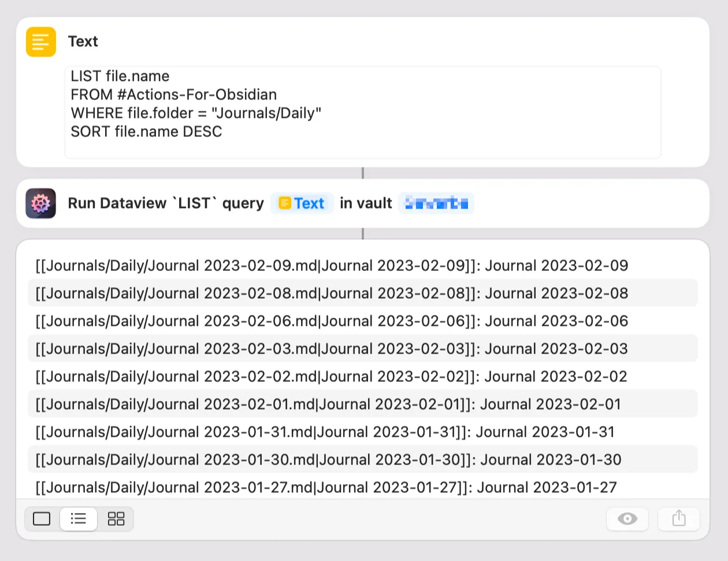Click the yellow Text action icon
This screenshot has height=561, width=728.
click(x=40, y=41)
